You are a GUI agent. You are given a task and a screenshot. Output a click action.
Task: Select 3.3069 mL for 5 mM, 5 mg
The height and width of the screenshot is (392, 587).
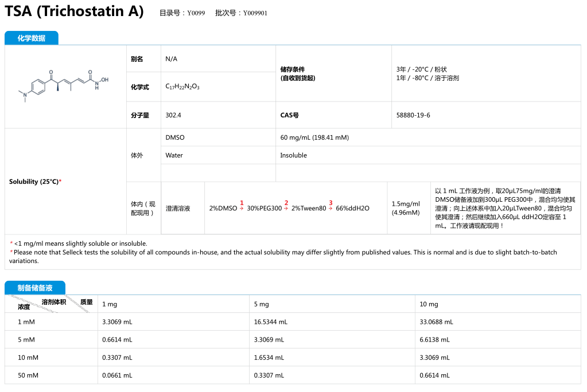[269, 340]
